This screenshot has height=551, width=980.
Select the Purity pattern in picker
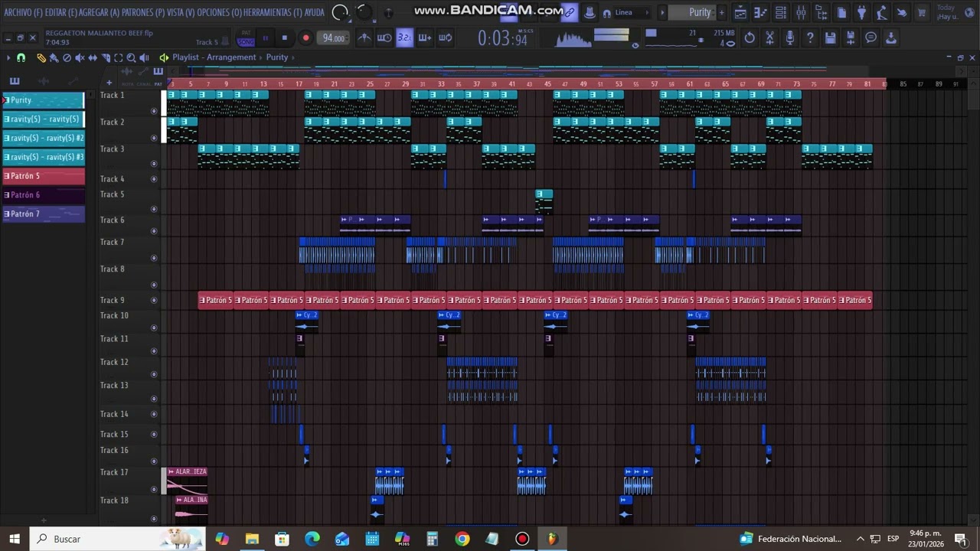[43, 100]
